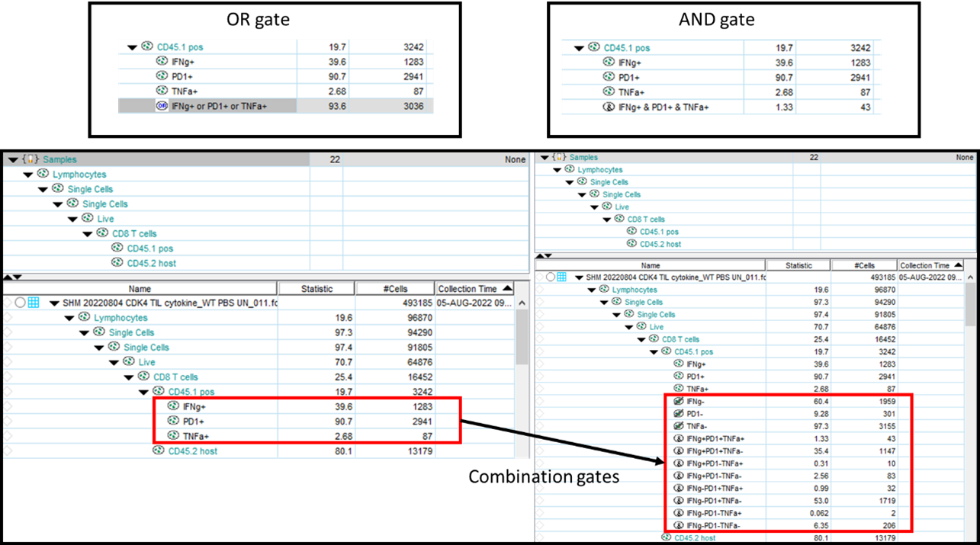Click the AND gate icon beside 'IFNg+ & PD1+ & TNFa+'

608,107
